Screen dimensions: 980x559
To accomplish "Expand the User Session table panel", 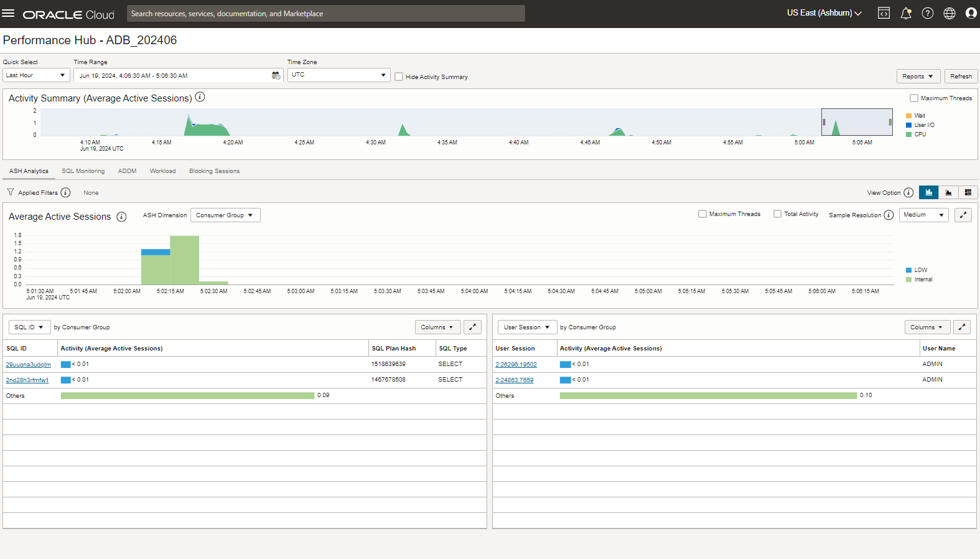I will [963, 327].
